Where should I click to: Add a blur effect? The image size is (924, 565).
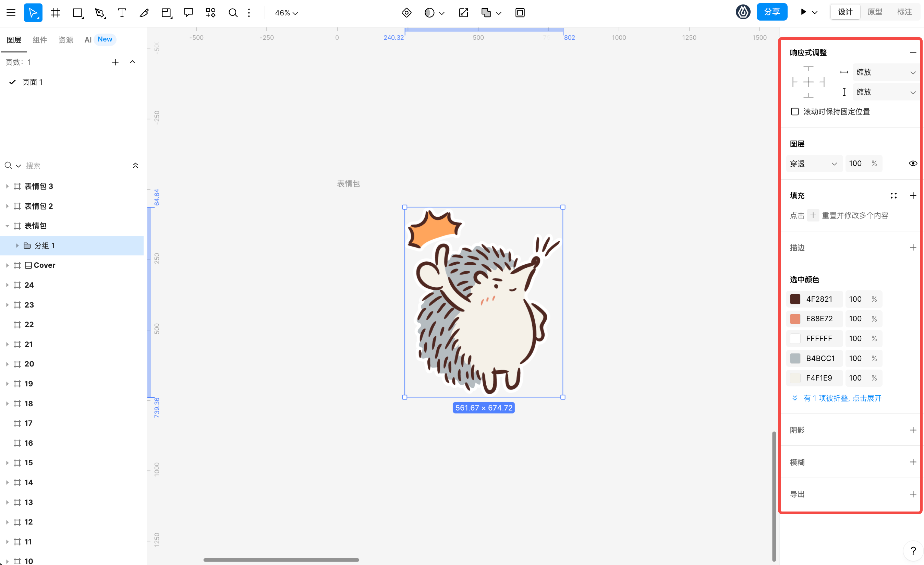(913, 462)
